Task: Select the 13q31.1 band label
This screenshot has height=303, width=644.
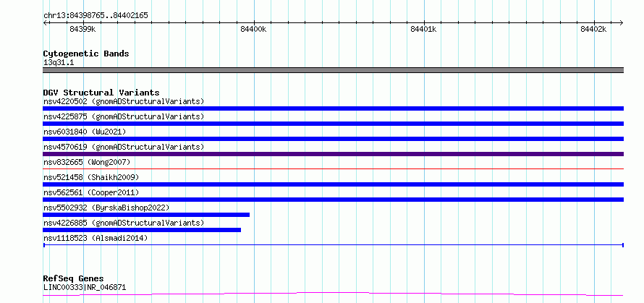Action: coord(59,63)
